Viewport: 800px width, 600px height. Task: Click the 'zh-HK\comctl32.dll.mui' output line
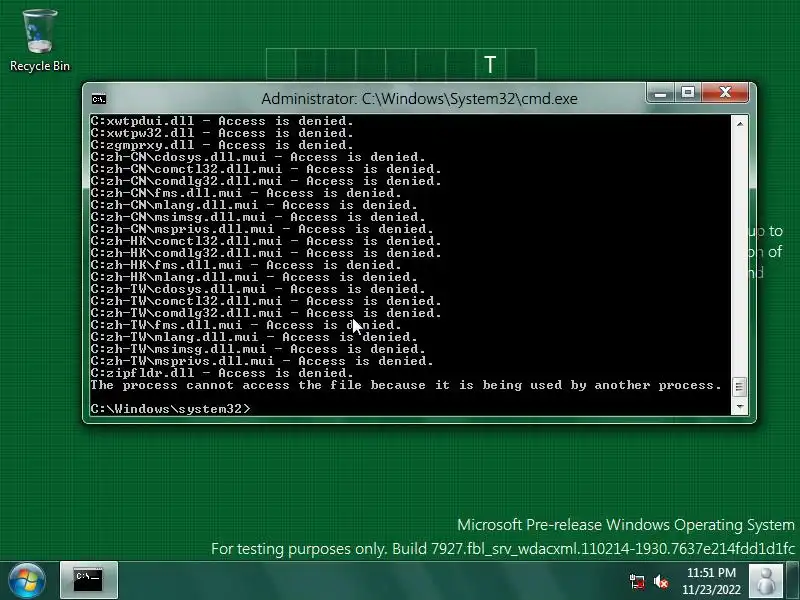point(266,241)
